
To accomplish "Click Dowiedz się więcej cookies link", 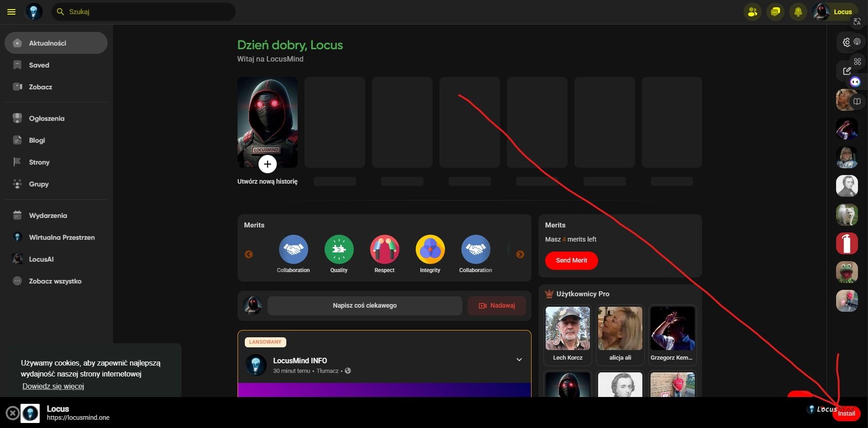I will click(53, 386).
